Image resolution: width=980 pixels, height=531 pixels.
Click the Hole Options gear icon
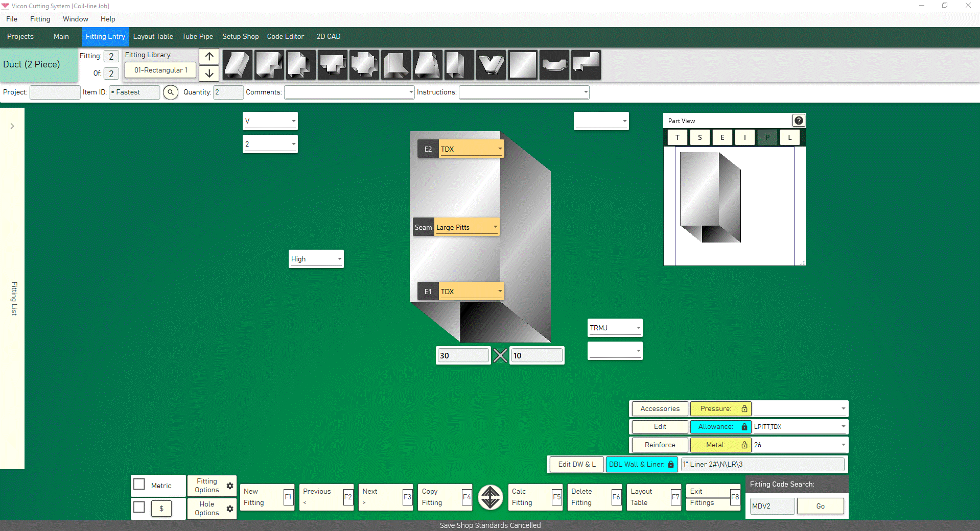coord(230,509)
